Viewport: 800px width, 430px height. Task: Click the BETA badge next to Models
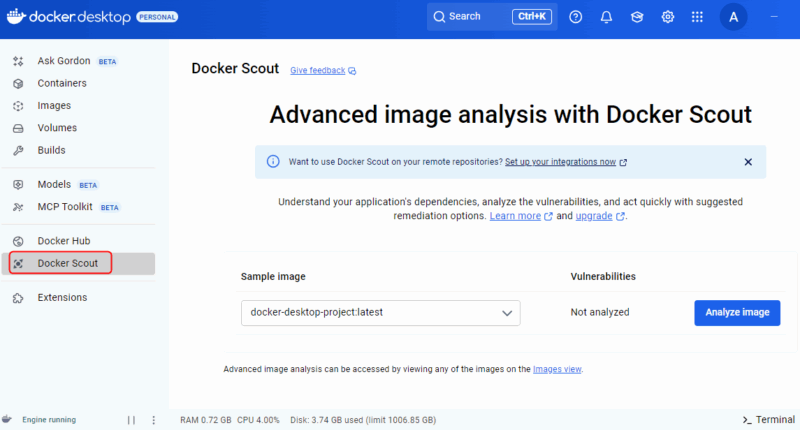point(88,185)
